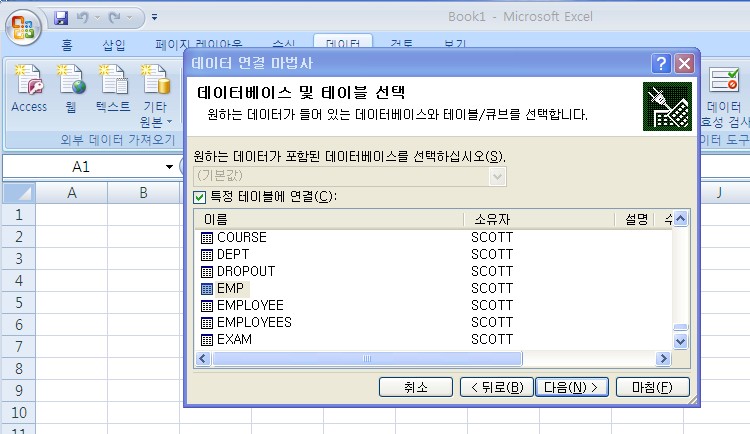Open the 페이지 레이아웃 ribbon tab
Image resolution: width=750 pixels, height=434 pixels.
click(199, 45)
